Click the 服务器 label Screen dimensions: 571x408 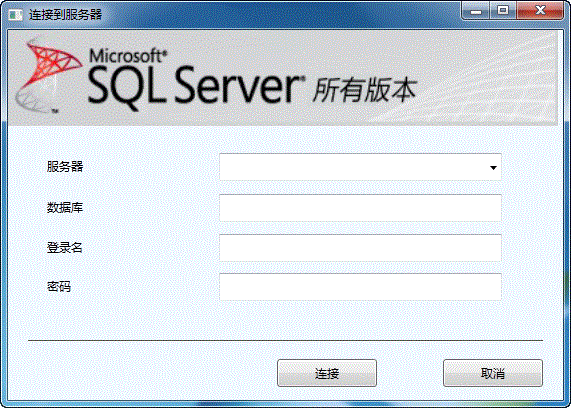(65, 166)
